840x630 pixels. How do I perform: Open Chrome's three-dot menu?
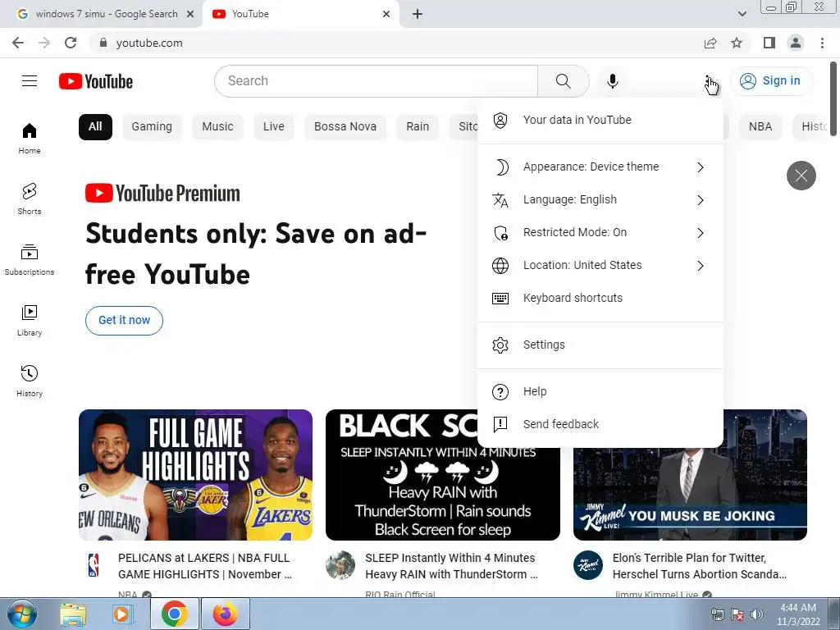point(822,43)
